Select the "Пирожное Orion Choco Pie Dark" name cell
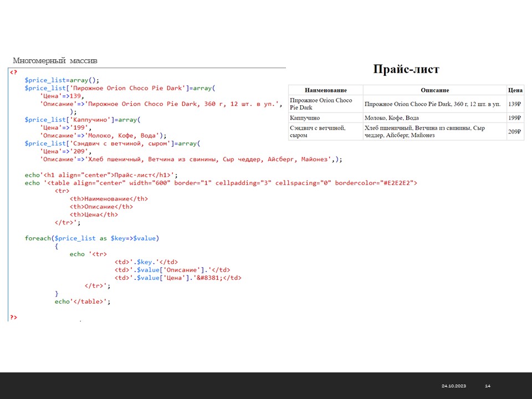The height and width of the screenshot is (399, 532). (x=321, y=104)
